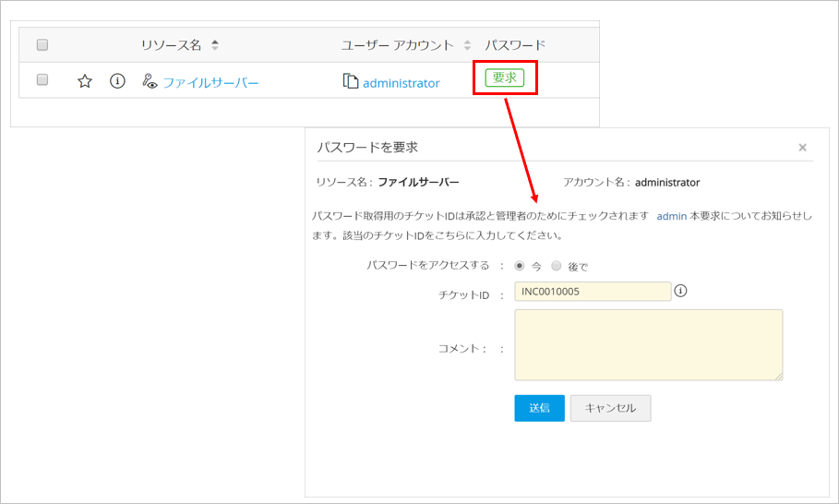Click the リソース名: ファイルサーバー dialog label
The width and height of the screenshot is (839, 504).
pos(388,183)
